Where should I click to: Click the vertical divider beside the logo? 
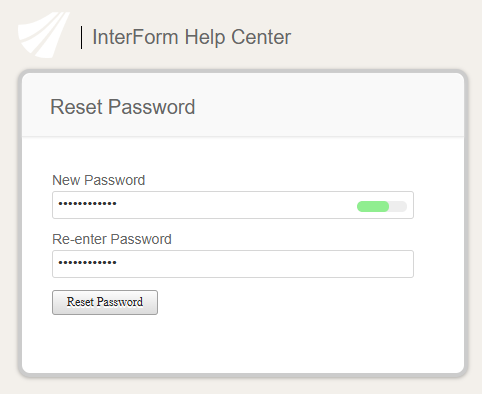tap(81, 38)
